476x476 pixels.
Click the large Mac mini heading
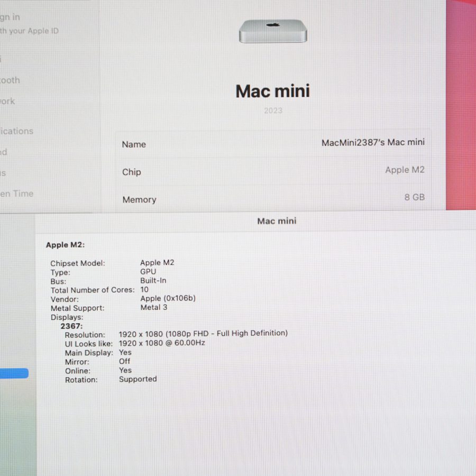tap(272, 91)
